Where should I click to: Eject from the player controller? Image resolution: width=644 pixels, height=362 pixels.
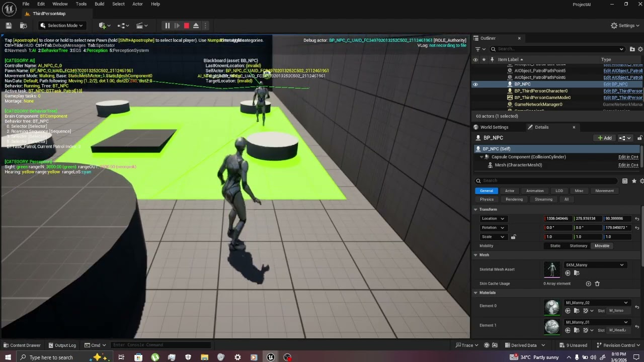[x=196, y=26]
